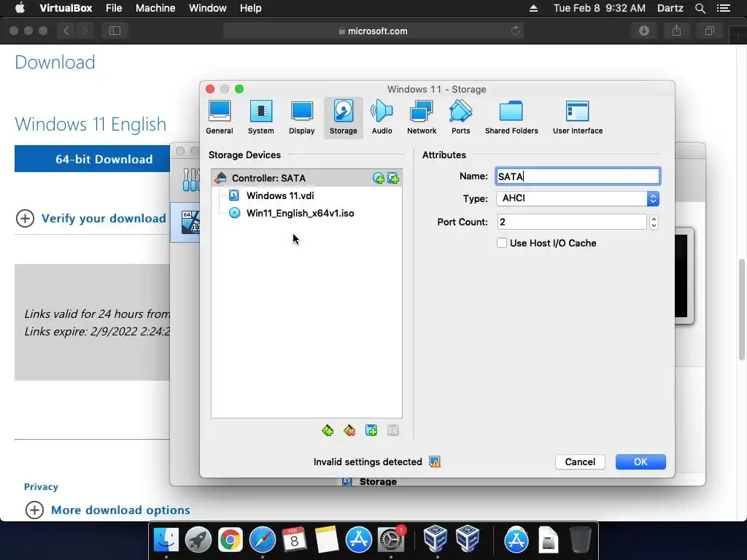Open the File menu

click(x=114, y=8)
